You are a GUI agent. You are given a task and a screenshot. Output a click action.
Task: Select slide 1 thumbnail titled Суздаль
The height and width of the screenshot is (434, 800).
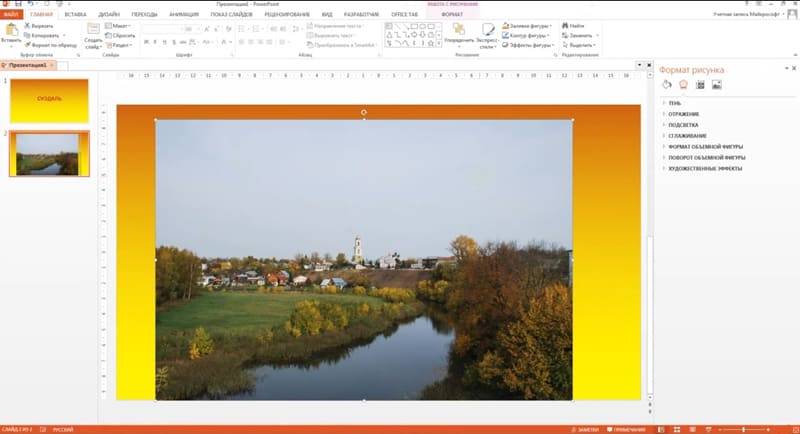(x=49, y=101)
